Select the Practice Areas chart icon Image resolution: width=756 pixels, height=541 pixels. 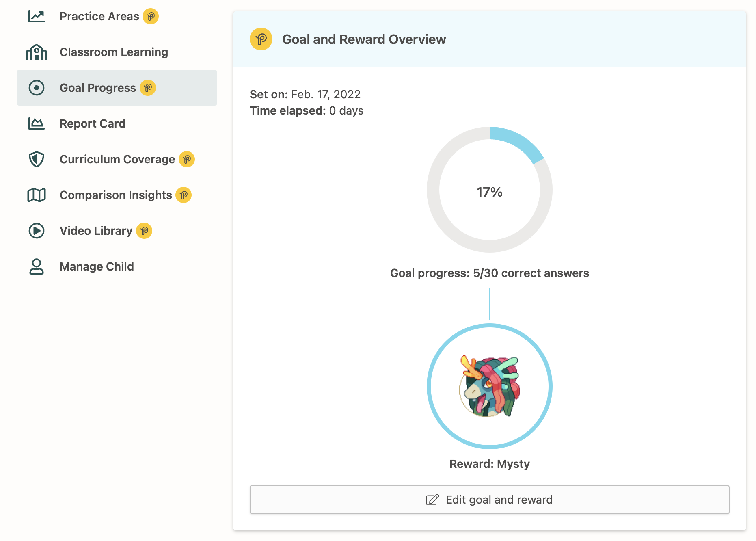click(x=36, y=16)
